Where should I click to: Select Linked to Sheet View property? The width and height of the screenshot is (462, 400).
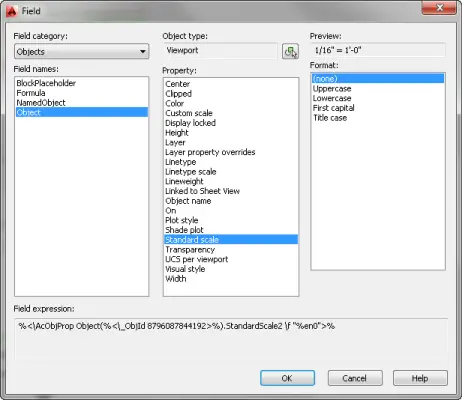click(203, 191)
